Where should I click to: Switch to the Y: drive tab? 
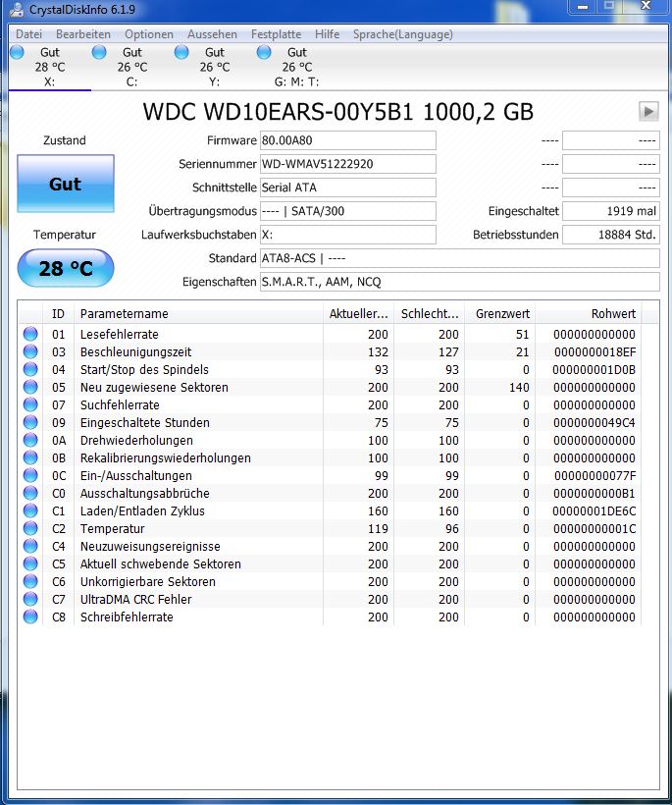[x=215, y=67]
